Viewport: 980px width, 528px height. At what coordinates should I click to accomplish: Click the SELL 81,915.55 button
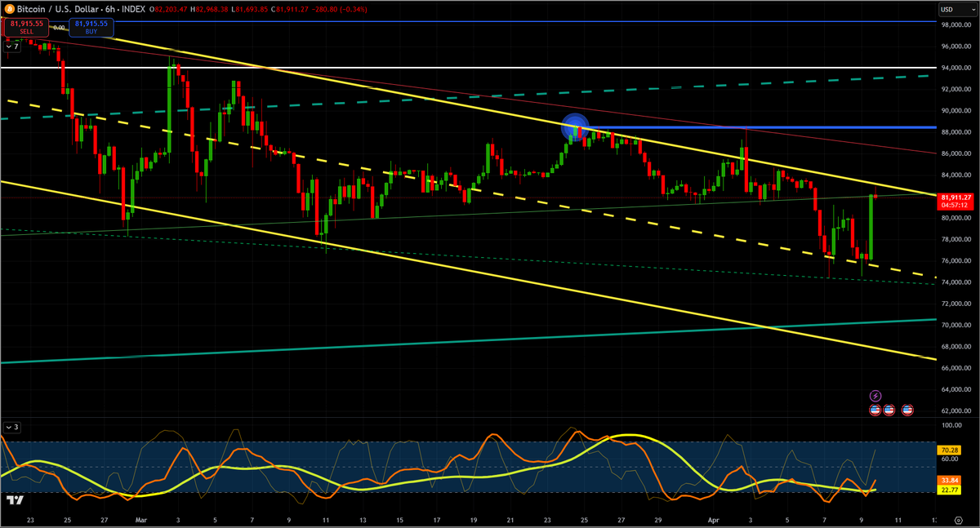(27, 28)
